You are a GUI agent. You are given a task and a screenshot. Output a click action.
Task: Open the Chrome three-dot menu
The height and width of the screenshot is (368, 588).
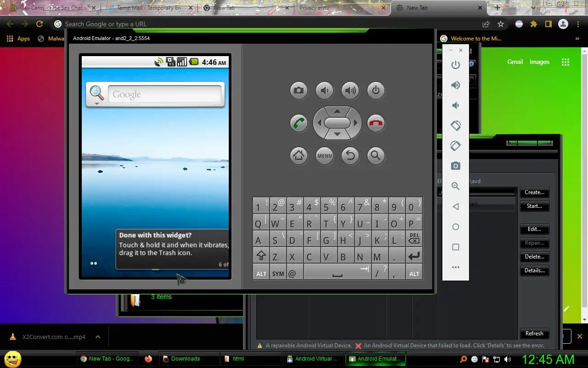(578, 24)
